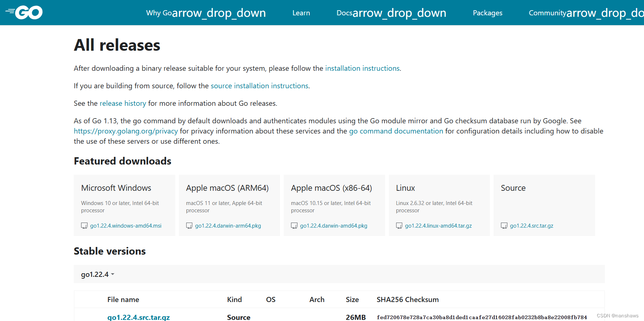Open the Docs dropdown menu
Image resolution: width=644 pixels, height=321 pixels.
pyautogui.click(x=391, y=13)
